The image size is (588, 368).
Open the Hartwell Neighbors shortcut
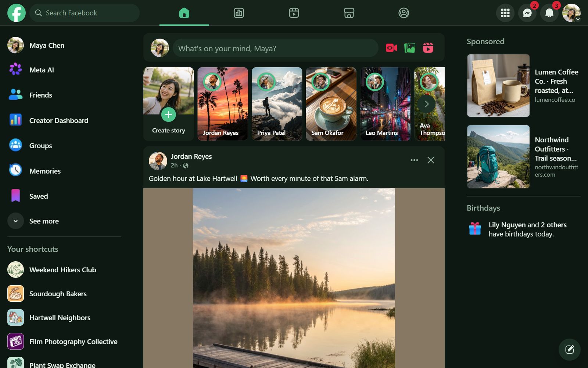click(64, 318)
